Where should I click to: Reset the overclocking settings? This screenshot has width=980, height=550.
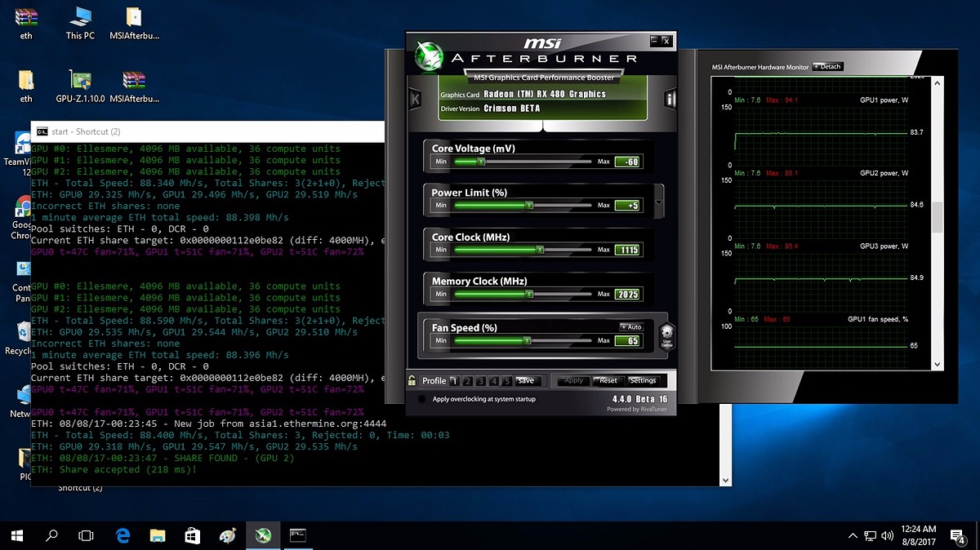(x=608, y=380)
